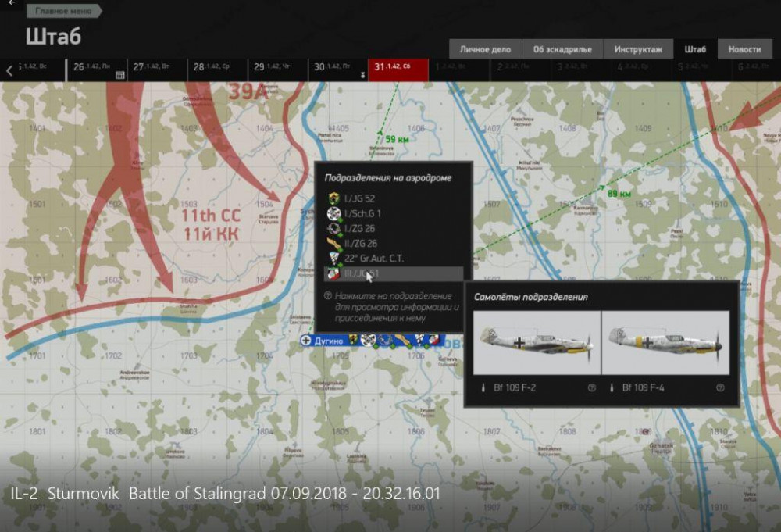Viewport: 781px width, 532px height.
Task: Click the III./JG 51 emblem in list
Action: [x=333, y=273]
